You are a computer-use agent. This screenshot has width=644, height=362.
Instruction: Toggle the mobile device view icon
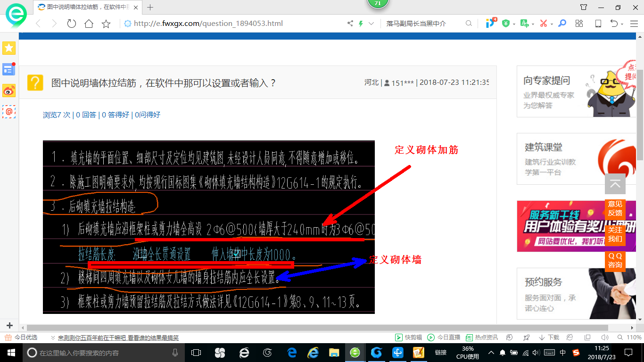pos(598,24)
